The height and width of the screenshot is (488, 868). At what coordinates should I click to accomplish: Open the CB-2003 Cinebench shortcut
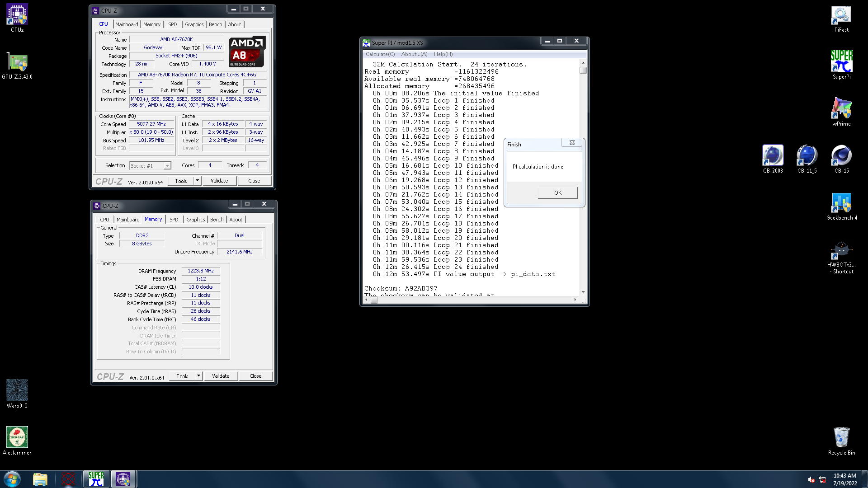tap(773, 159)
